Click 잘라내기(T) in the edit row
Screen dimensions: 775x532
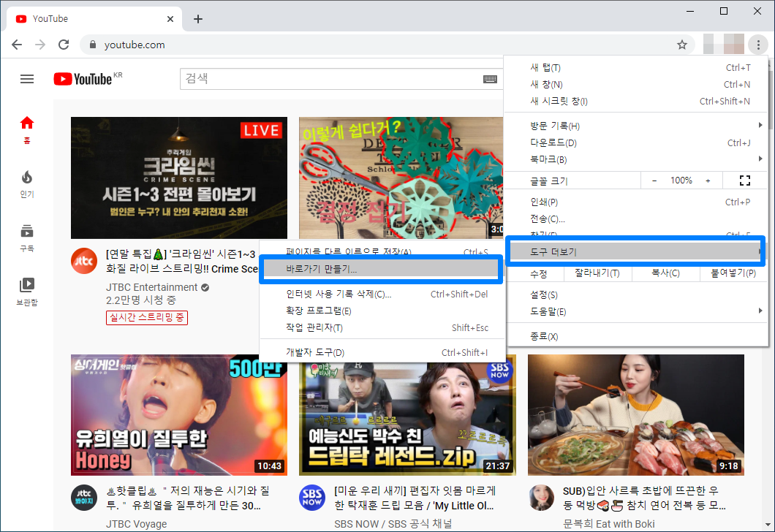click(597, 273)
